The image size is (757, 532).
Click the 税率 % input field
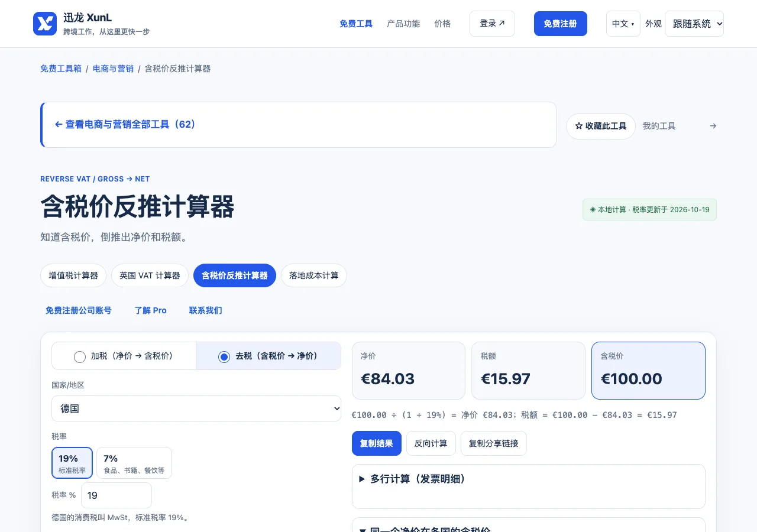(x=117, y=495)
